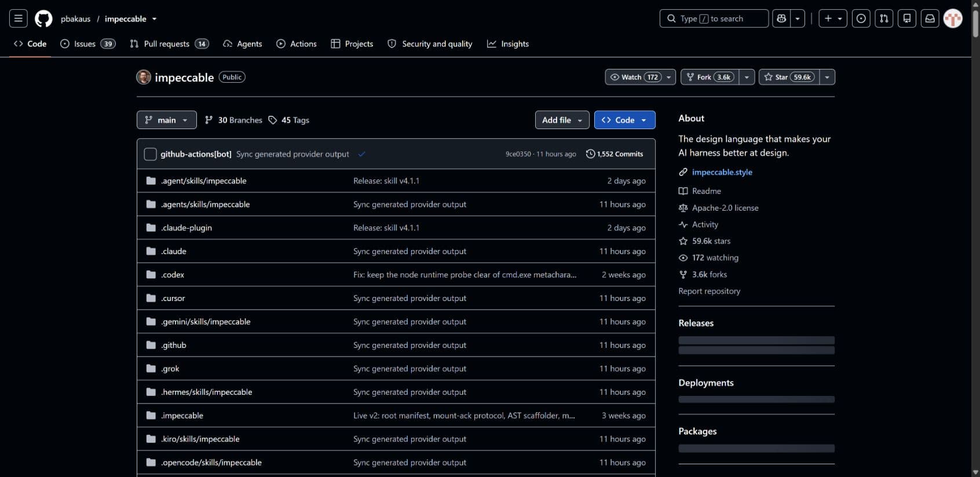This screenshot has width=980, height=477.
Task: Open 'Fix: keep the node runtime probe' commit
Action: (x=465, y=274)
